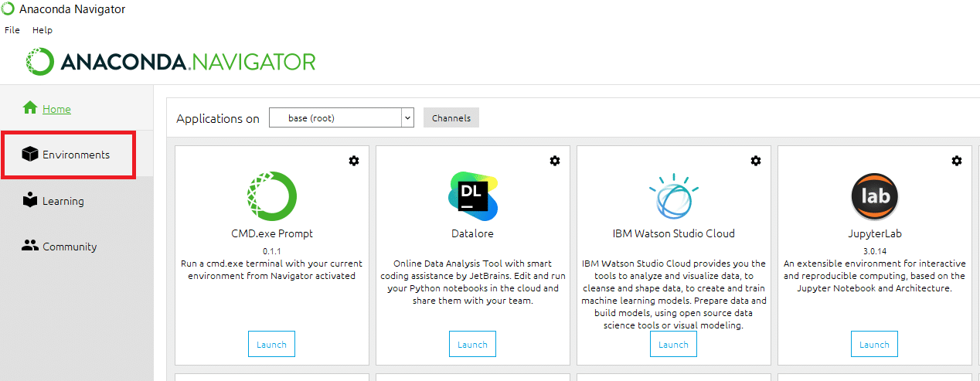Click the Environments cube icon in the sidebar
The width and height of the screenshot is (980, 381).
[x=30, y=155]
